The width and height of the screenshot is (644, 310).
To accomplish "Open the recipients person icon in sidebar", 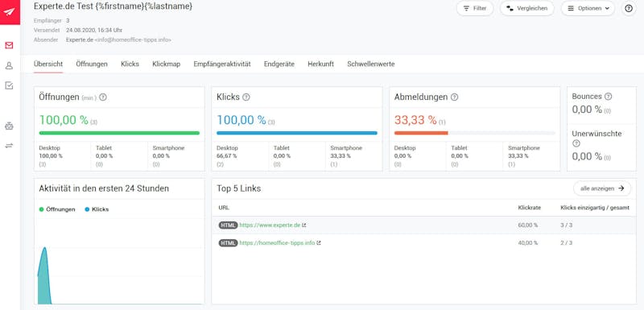I will (9, 66).
